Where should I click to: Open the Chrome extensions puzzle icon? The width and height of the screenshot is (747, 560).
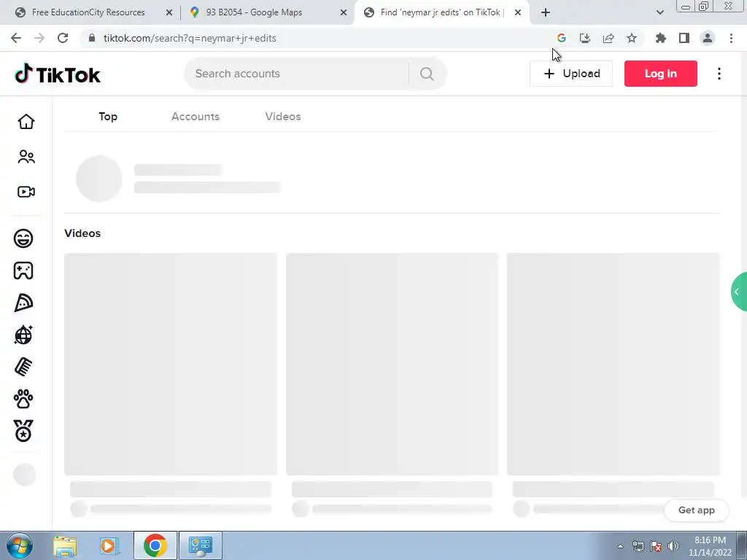661,38
